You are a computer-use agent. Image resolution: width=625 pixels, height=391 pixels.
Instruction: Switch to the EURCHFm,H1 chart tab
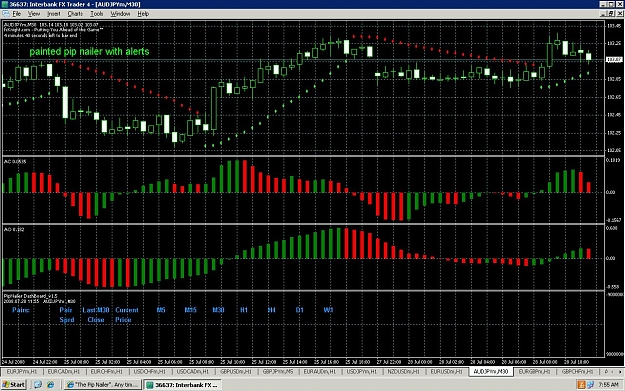(x=106, y=371)
